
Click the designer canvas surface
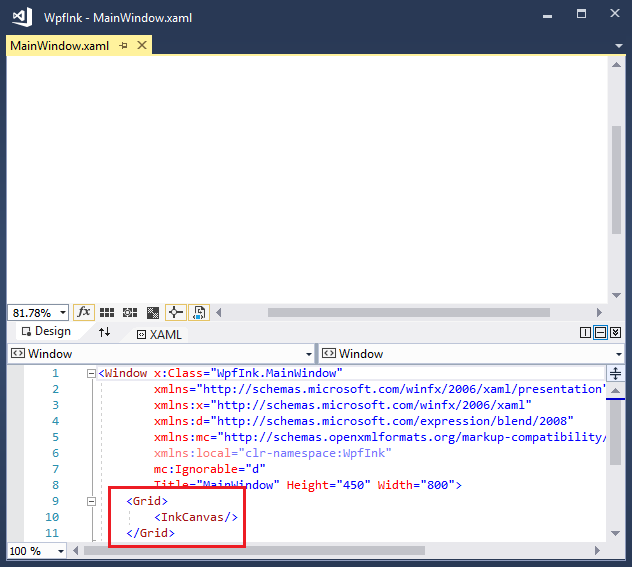[307, 179]
